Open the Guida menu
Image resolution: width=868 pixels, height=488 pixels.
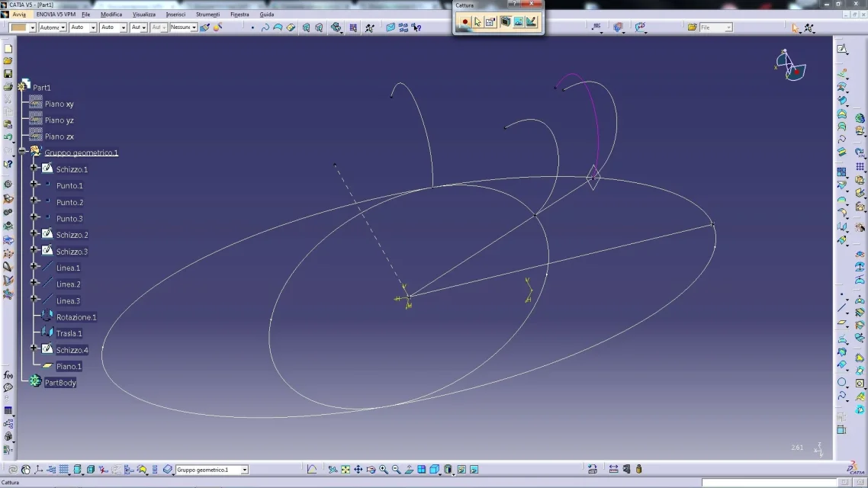pos(267,14)
